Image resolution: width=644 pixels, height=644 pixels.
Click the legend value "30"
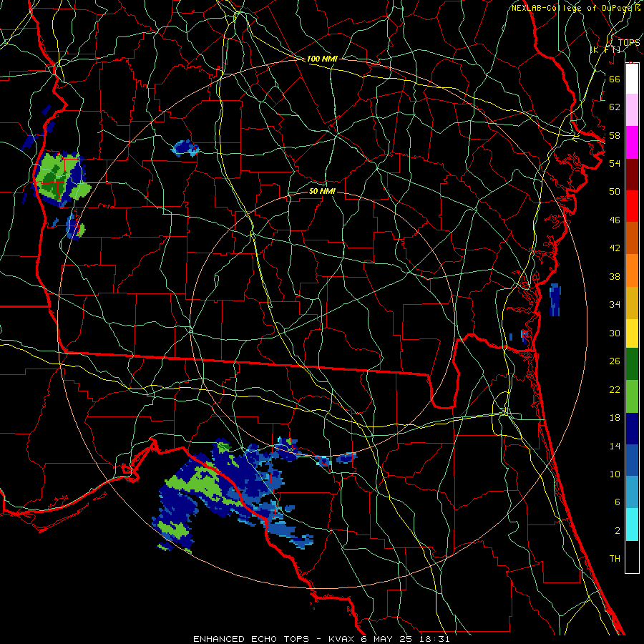click(615, 333)
